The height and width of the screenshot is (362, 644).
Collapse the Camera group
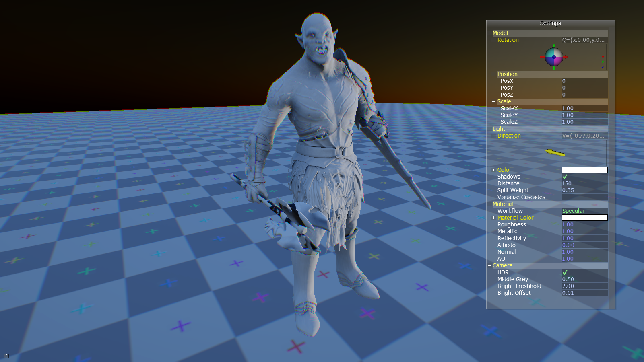(489, 266)
